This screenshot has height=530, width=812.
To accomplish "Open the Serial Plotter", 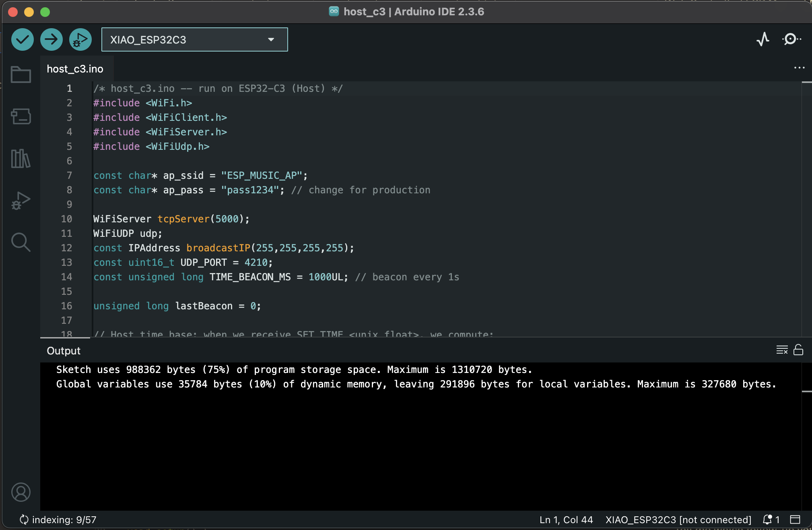I will click(x=763, y=39).
